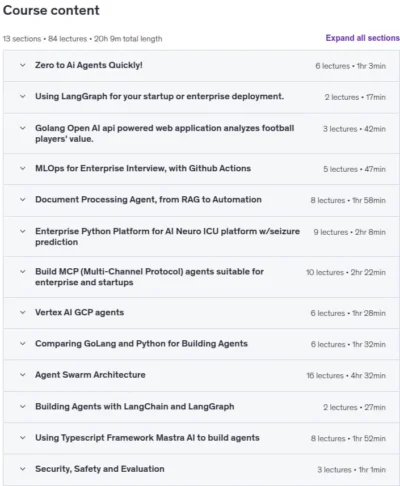This screenshot has width=400, height=486.
Task: Expand Vertex AI GCP agents chevron
Action: [23, 313]
